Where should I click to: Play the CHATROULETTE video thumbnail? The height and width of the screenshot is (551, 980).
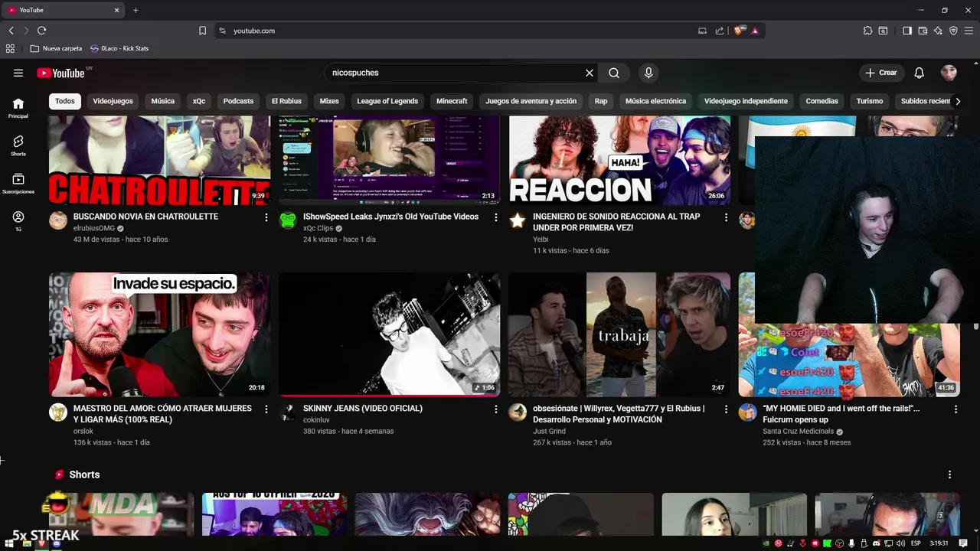click(159, 160)
